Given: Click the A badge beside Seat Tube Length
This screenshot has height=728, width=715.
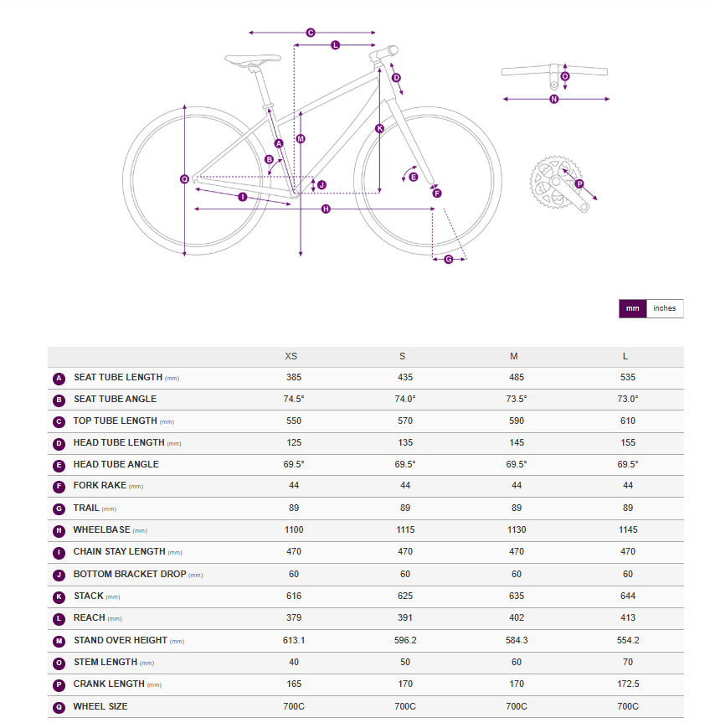Looking at the screenshot, I should click(x=59, y=378).
